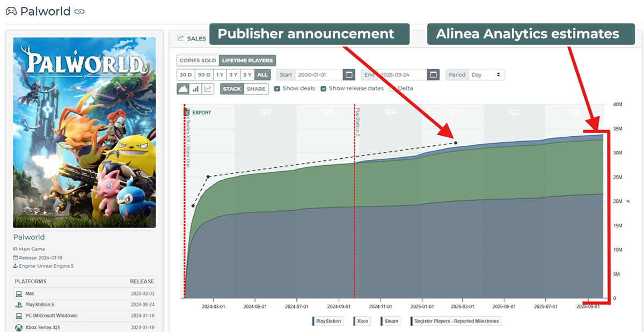The width and height of the screenshot is (644, 332).
Task: Set the range to 30 D
Action: (x=186, y=75)
